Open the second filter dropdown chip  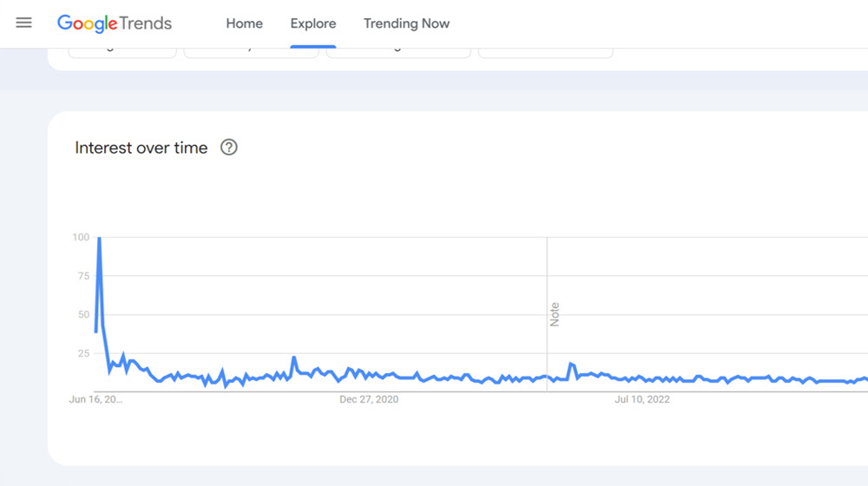pyautogui.click(x=251, y=53)
